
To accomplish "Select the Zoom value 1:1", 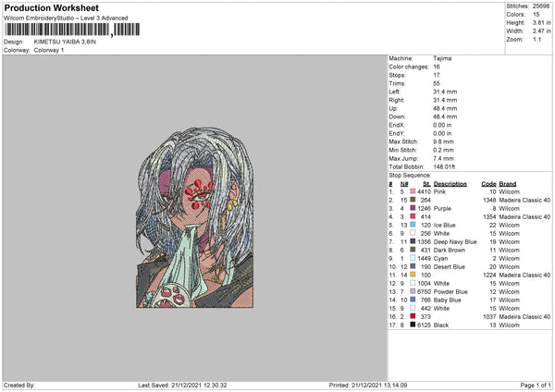I will point(536,39).
